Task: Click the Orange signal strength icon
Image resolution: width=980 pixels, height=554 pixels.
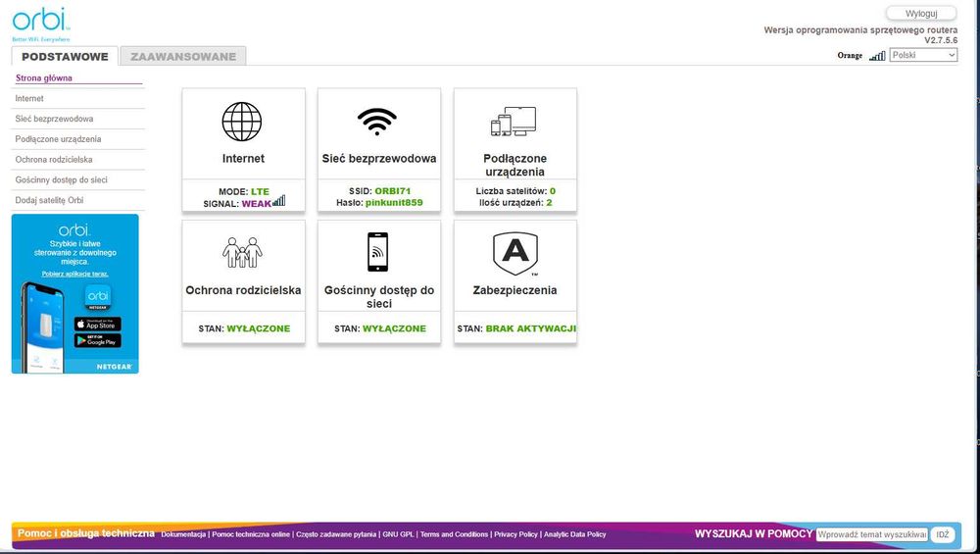Action: click(877, 56)
